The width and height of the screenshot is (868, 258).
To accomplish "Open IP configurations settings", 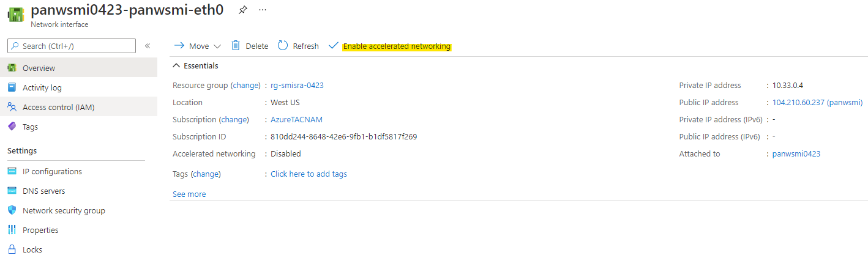I will coord(52,171).
